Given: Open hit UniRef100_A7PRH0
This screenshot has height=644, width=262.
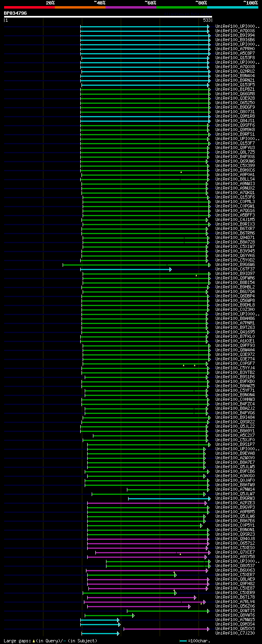Looking at the screenshot, I should [235, 49].
